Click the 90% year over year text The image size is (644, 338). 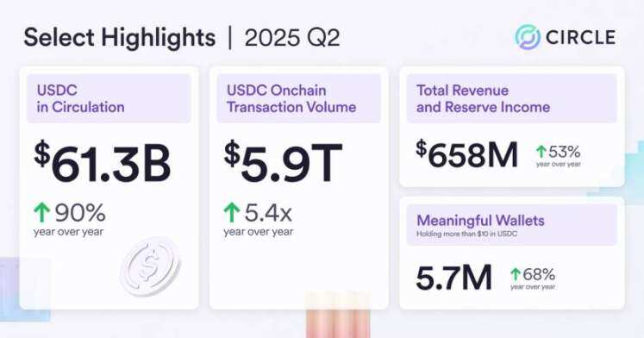(70, 220)
